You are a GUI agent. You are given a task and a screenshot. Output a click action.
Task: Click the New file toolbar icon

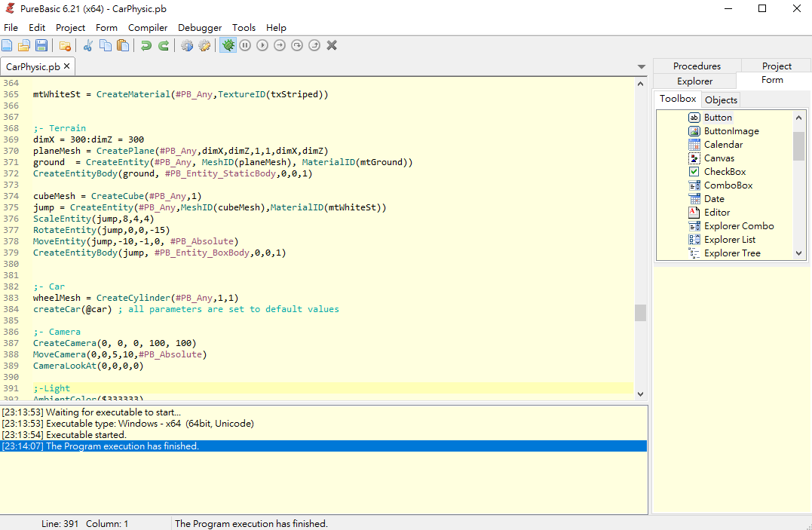(x=8, y=45)
